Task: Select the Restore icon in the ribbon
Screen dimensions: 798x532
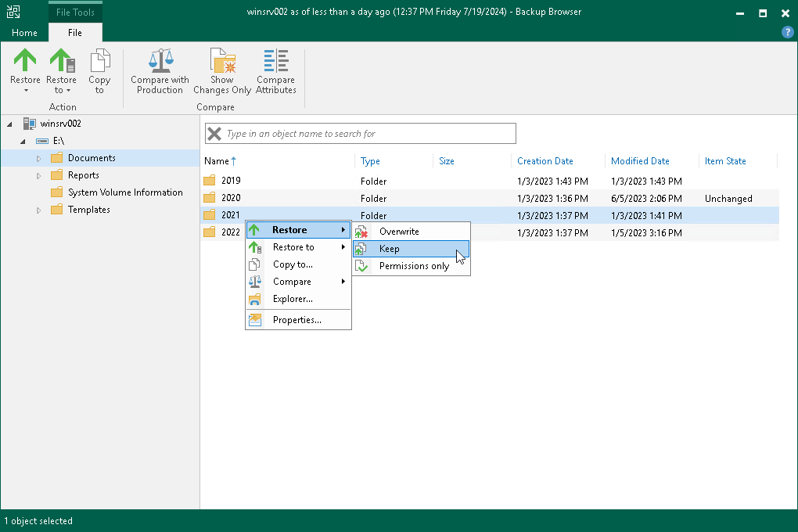Action: point(24,69)
